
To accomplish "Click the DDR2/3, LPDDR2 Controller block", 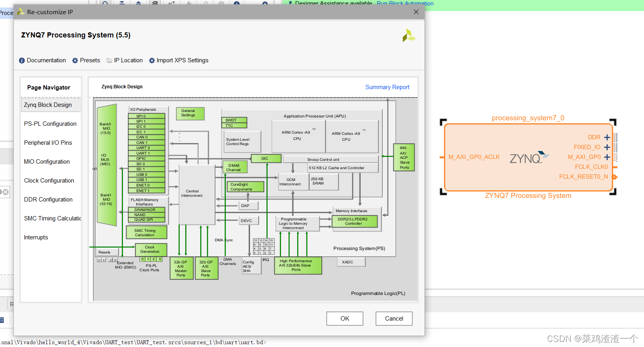I will click(x=355, y=222).
